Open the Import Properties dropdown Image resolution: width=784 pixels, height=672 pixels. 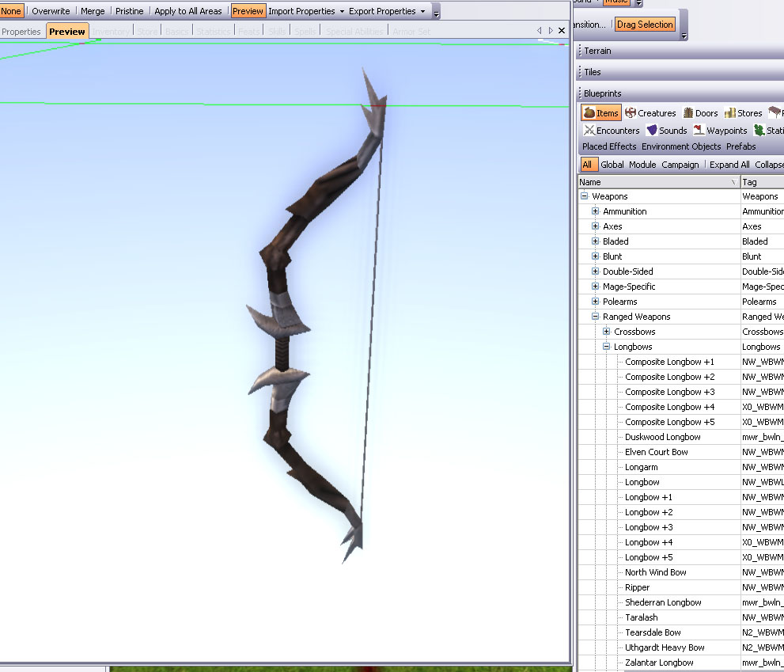(306, 11)
